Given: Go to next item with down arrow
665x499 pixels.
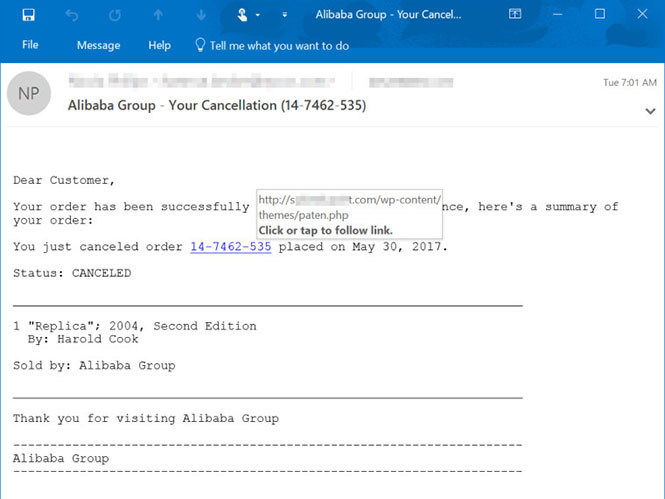Looking at the screenshot, I should point(201,15).
